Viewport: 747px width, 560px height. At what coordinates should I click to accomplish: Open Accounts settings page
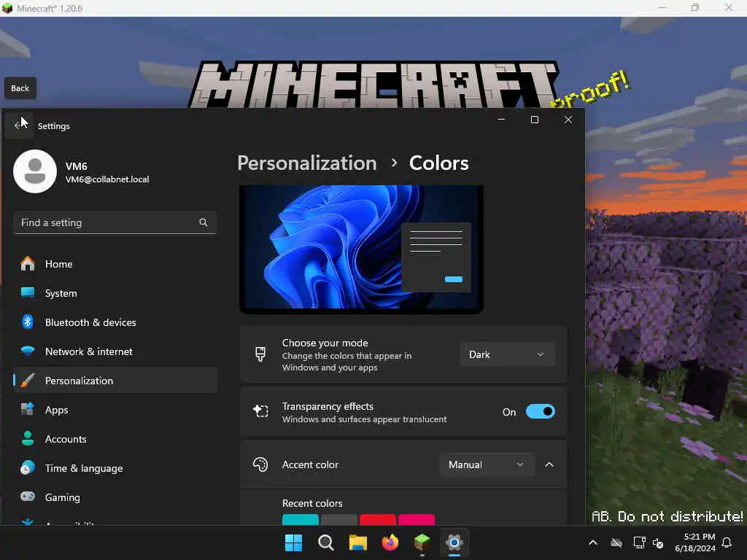[x=115, y=438]
